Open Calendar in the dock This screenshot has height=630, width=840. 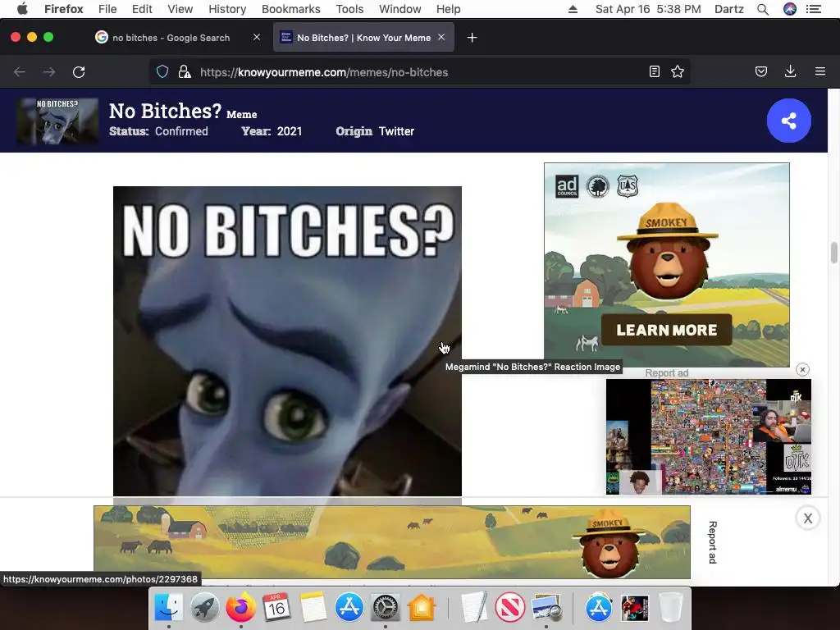coord(276,608)
